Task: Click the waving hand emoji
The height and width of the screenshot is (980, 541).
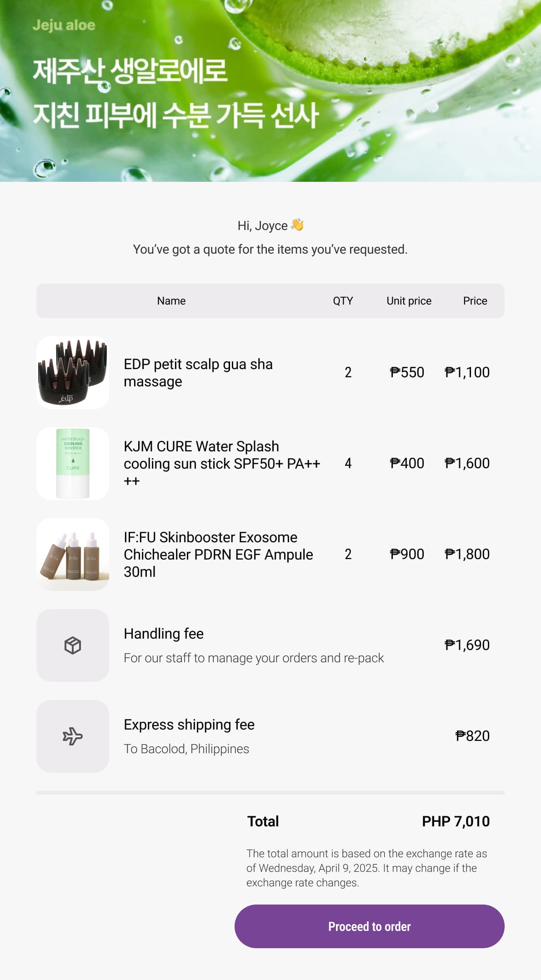Action: [x=297, y=225]
